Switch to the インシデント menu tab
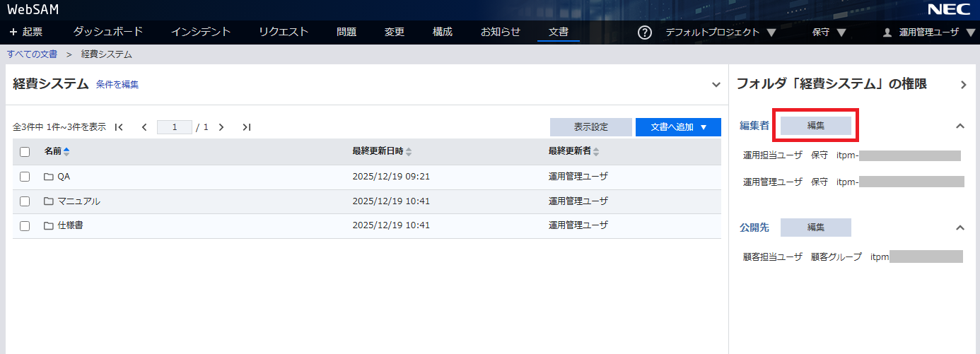980x354 pixels. [201, 32]
